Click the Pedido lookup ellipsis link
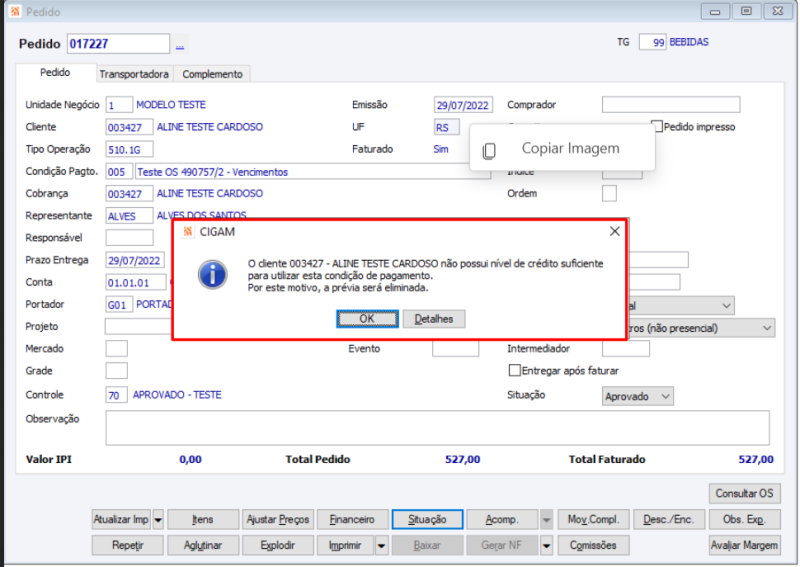Image resolution: width=800 pixels, height=567 pixels. [x=180, y=46]
